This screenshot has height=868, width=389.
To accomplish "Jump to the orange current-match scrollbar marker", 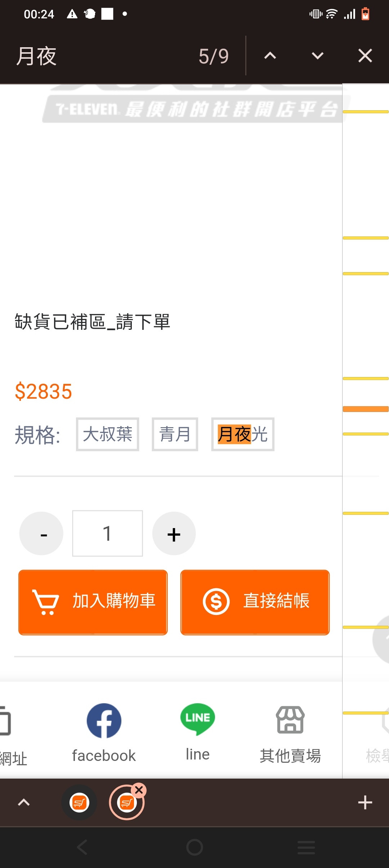I will [366, 409].
